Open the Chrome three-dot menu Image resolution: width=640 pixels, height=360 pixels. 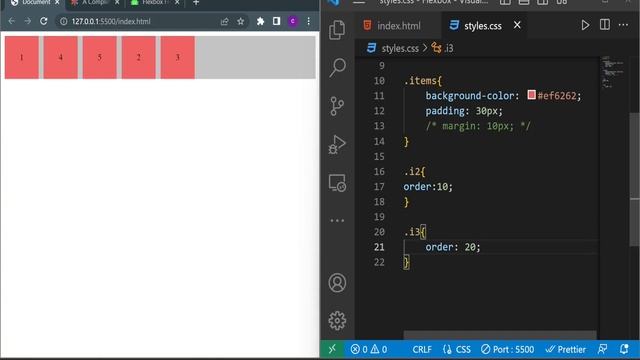coord(309,21)
